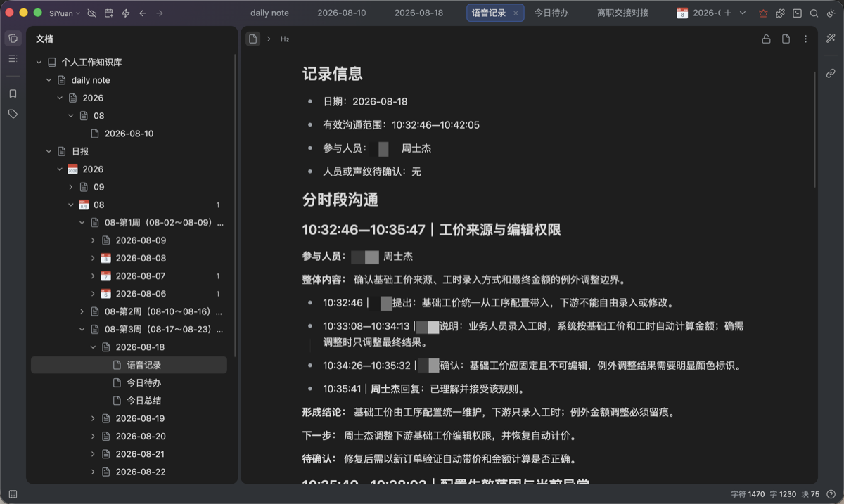Open the bookmark dock icon

pyautogui.click(x=13, y=93)
